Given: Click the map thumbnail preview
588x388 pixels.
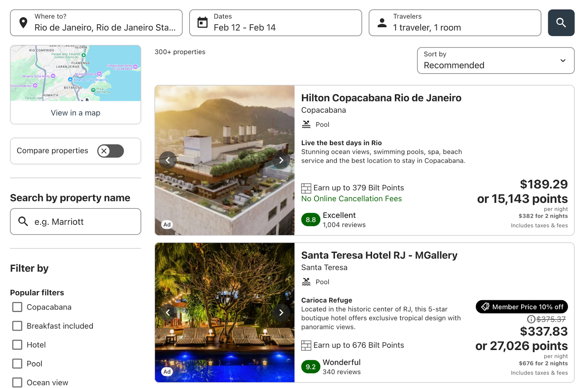Looking at the screenshot, I should tap(75, 73).
